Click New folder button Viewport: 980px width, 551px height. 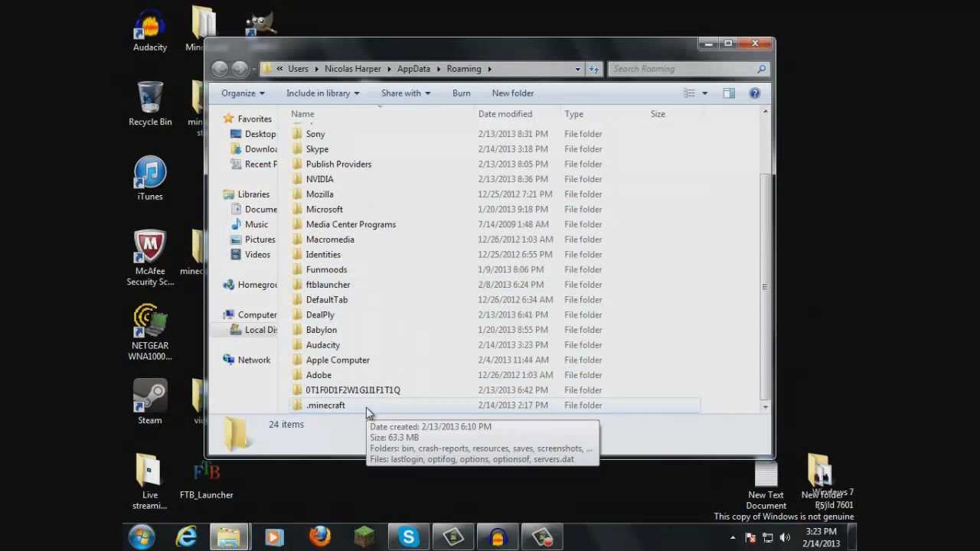click(513, 93)
